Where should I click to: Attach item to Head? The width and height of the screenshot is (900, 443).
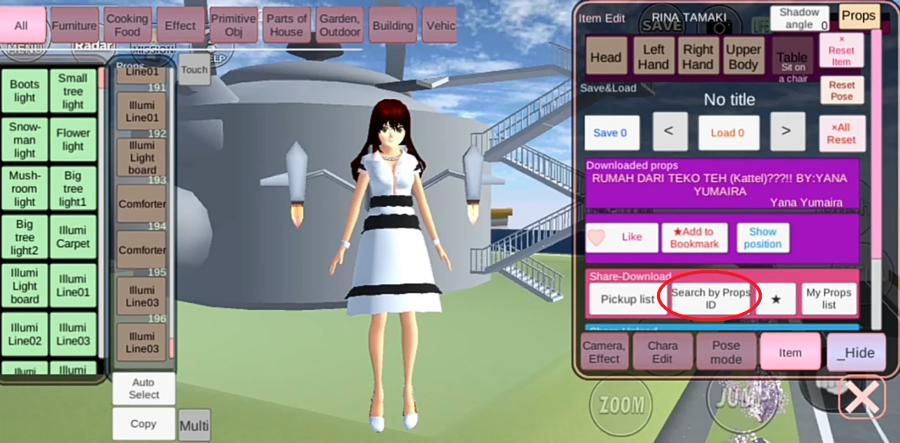[606, 57]
